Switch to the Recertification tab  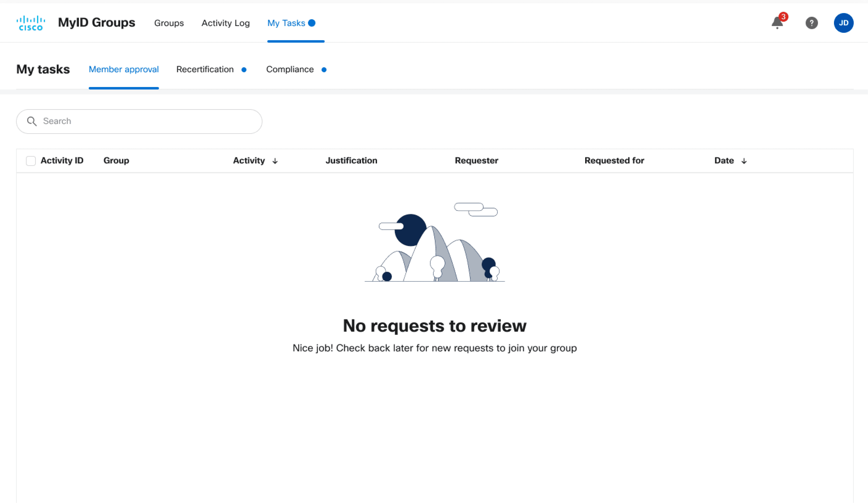205,69
